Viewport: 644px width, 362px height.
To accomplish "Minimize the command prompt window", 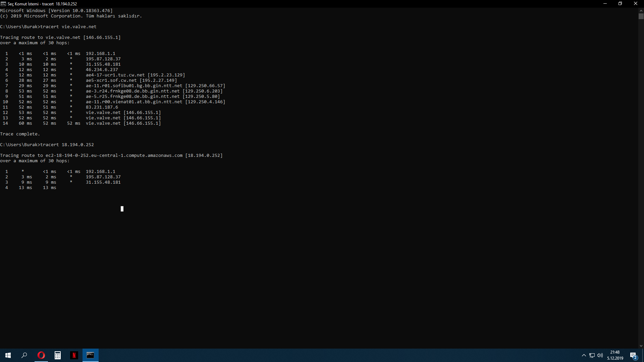I will click(x=605, y=4).
